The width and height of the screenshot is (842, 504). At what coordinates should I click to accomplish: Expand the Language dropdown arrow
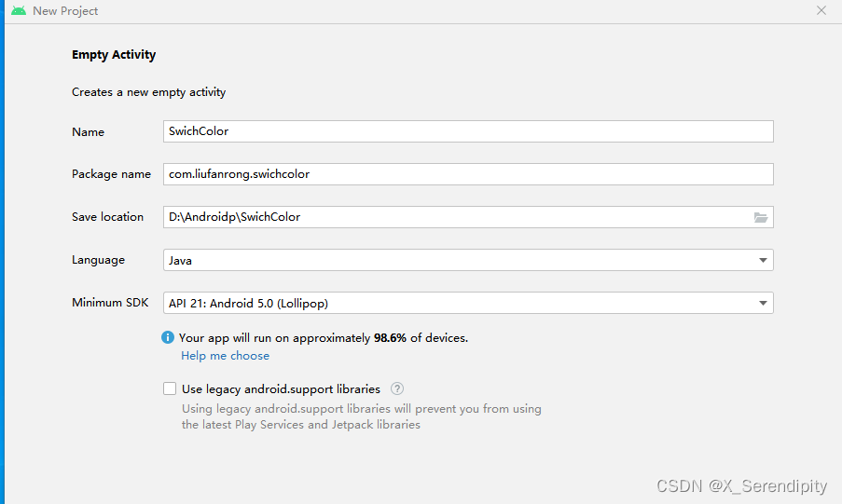tap(763, 260)
